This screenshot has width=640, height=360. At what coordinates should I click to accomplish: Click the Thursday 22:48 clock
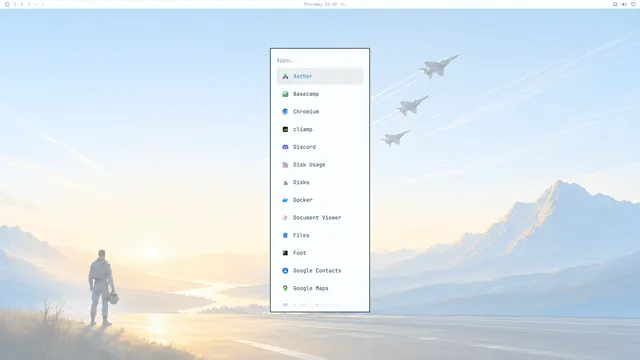320,4
